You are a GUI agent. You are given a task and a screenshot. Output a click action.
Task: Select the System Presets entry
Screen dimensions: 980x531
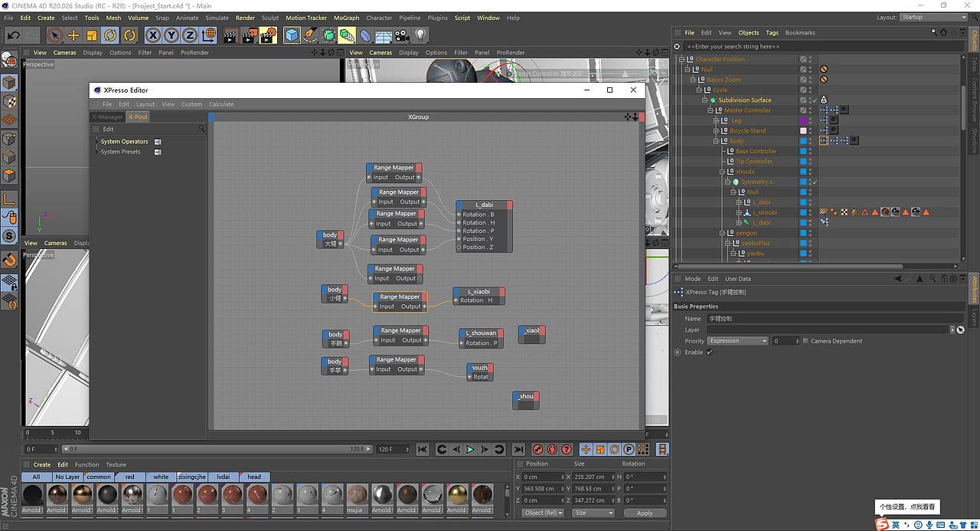[120, 152]
